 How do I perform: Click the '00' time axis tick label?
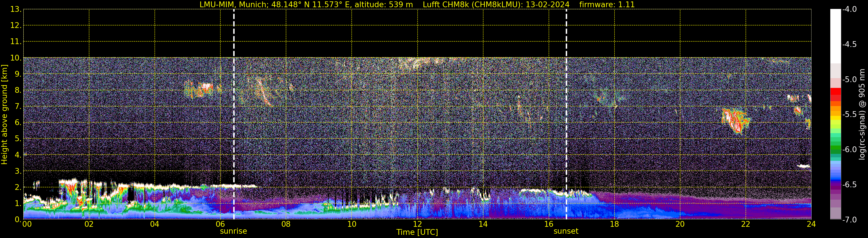(26, 224)
